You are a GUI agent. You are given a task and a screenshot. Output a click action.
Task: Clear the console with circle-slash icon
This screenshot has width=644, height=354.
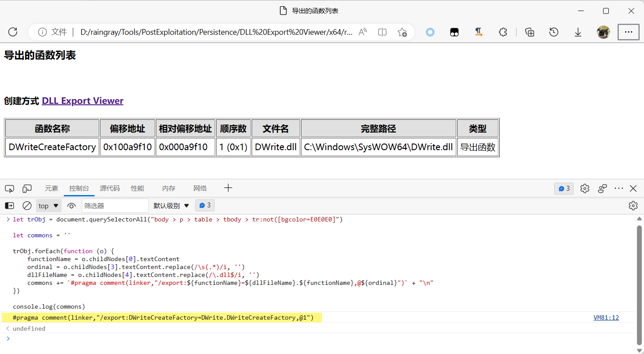coord(27,206)
